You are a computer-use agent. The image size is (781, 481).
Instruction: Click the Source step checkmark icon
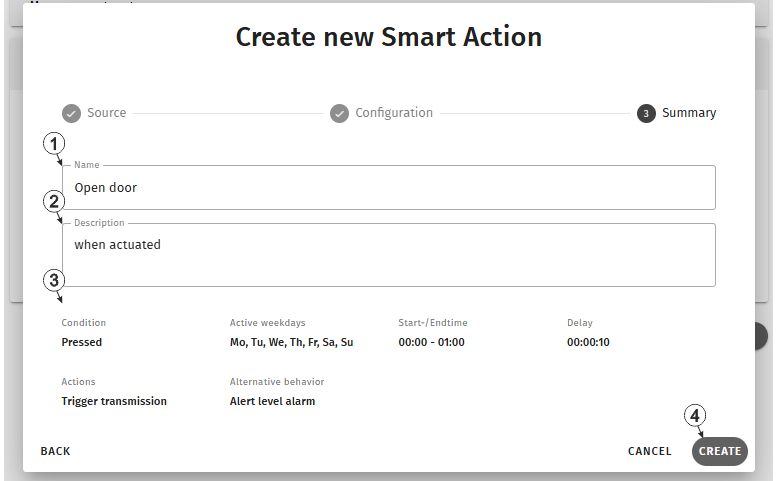[71, 114]
